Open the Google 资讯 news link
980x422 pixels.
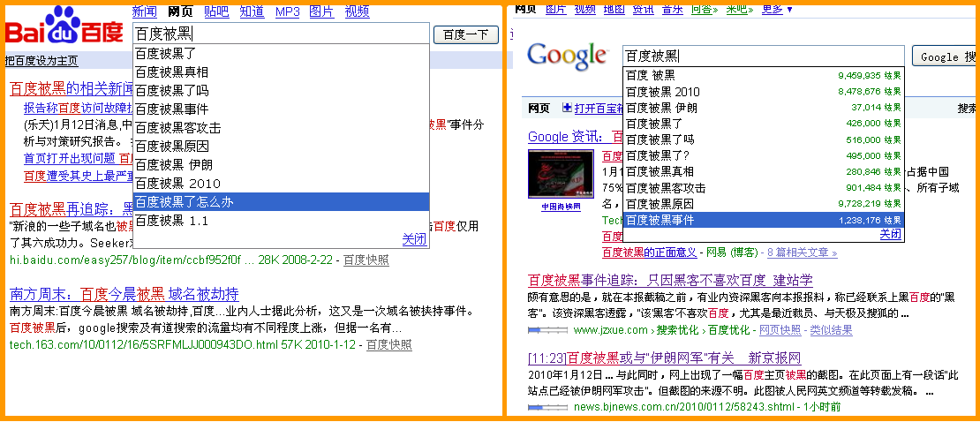point(575,137)
